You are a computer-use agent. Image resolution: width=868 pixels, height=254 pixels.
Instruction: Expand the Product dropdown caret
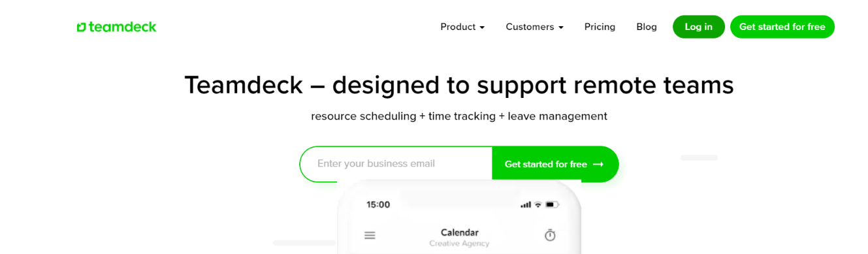point(482,27)
